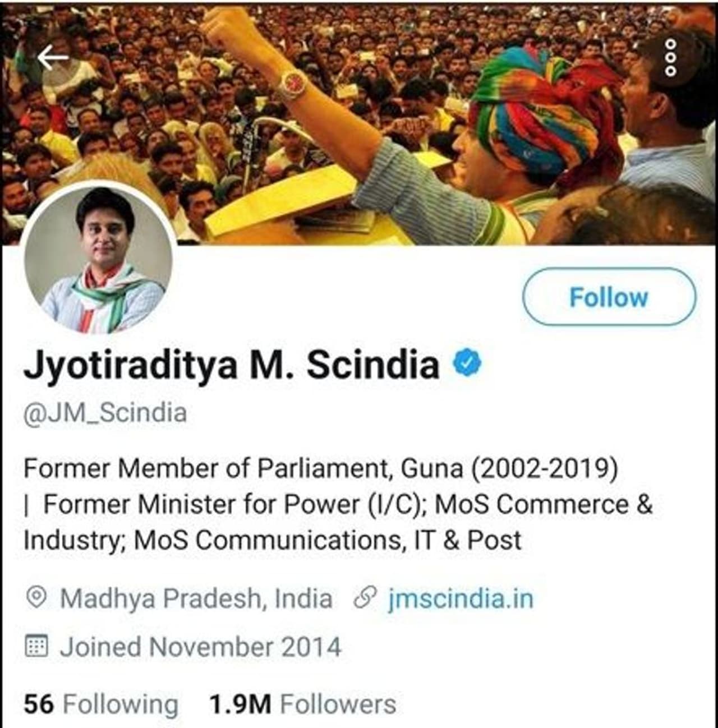Tap the Joined November 2014 text
Image resolution: width=718 pixels, height=728 pixels.
click(x=200, y=647)
